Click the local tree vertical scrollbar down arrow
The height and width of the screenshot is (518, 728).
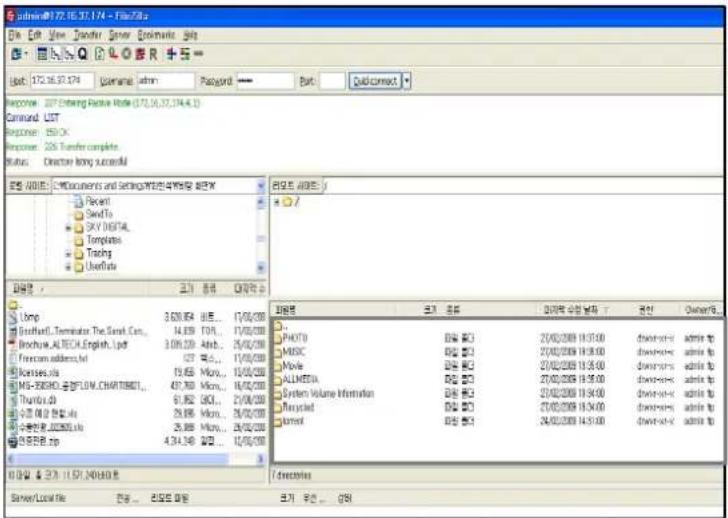pyautogui.click(x=261, y=267)
